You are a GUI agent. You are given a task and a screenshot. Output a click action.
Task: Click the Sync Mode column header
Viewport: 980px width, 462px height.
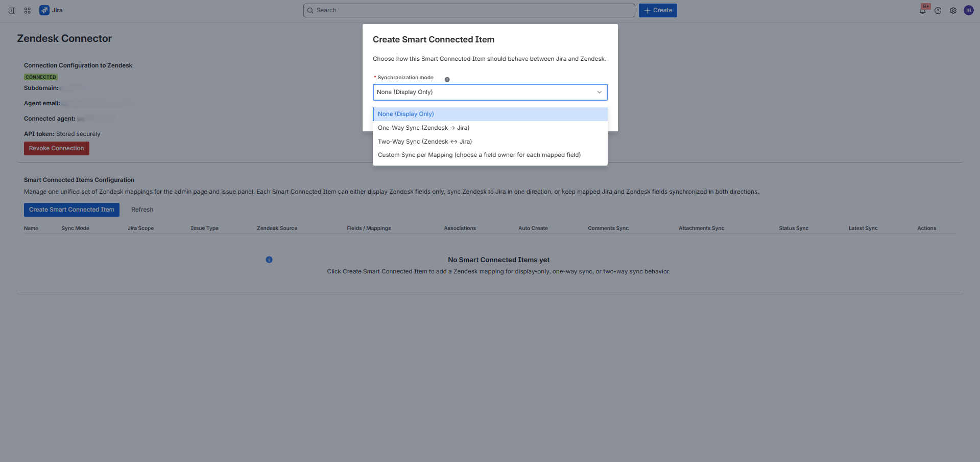(x=75, y=228)
